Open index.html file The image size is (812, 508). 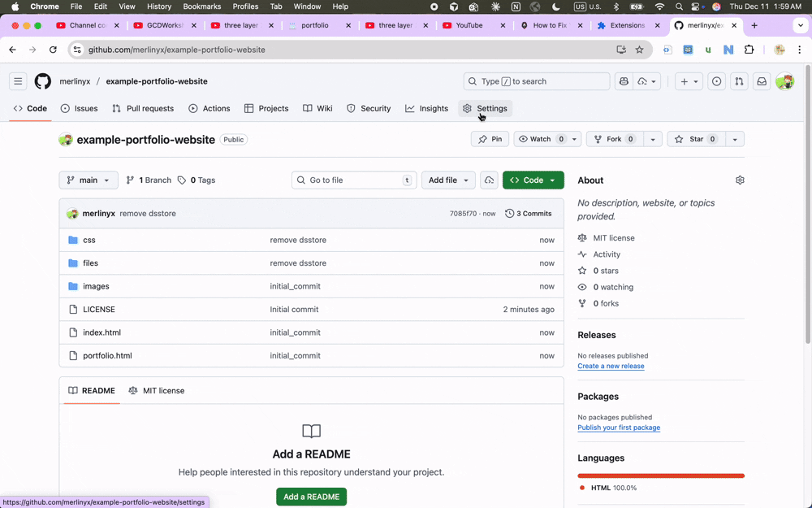102,332
